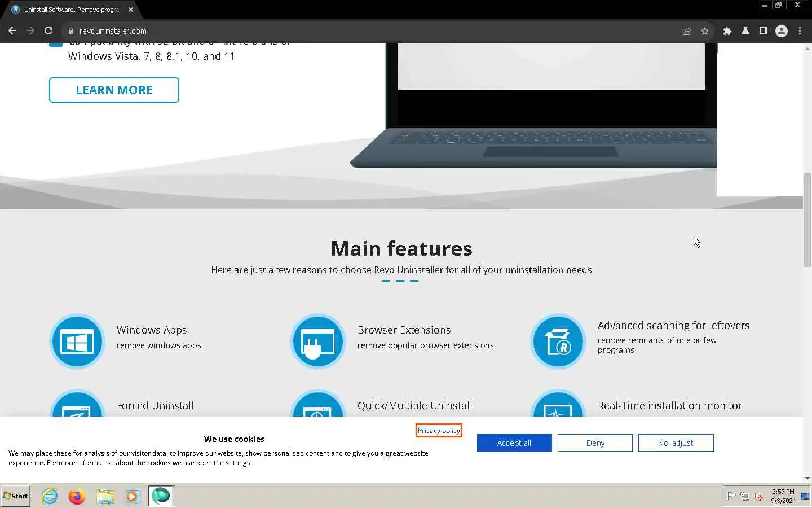Viewport: 812px width, 508px height.
Task: Click the Advanced scanning for leftovers icon
Action: click(x=558, y=341)
